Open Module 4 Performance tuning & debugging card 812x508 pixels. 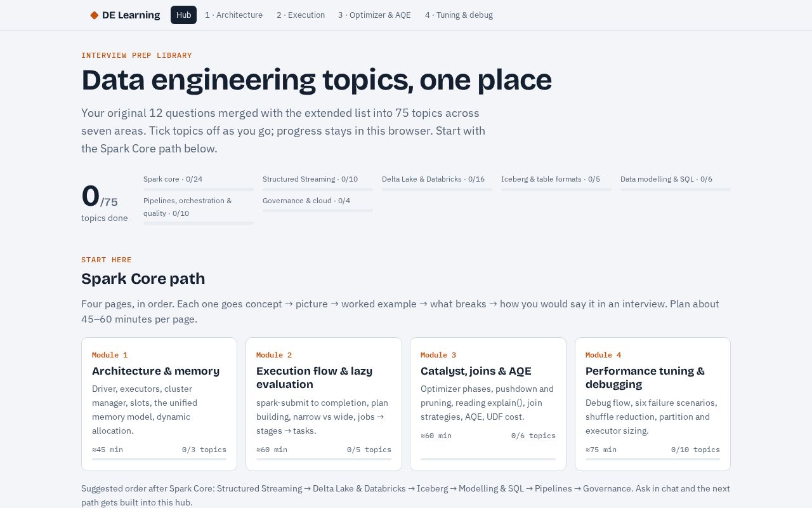(653, 404)
